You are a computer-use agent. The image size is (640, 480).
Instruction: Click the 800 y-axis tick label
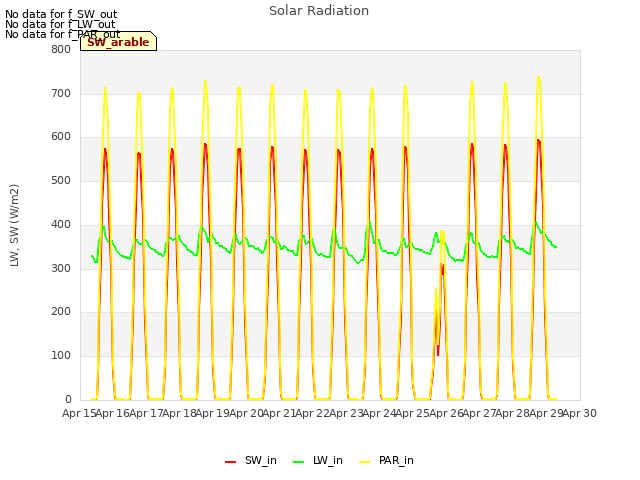coord(61,49)
